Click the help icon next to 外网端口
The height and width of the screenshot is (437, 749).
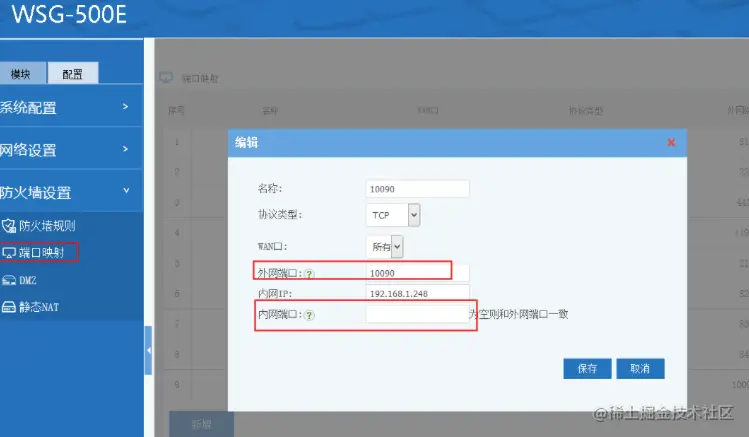pos(309,274)
